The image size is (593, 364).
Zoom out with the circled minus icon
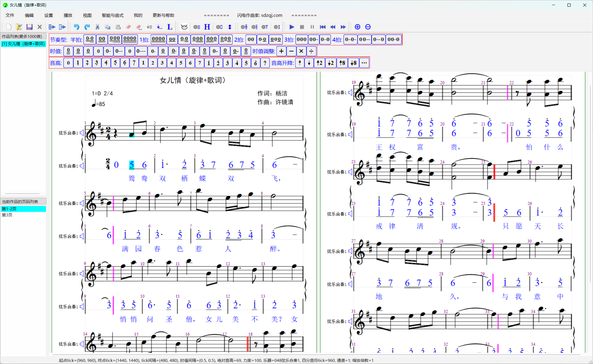pos(368,27)
